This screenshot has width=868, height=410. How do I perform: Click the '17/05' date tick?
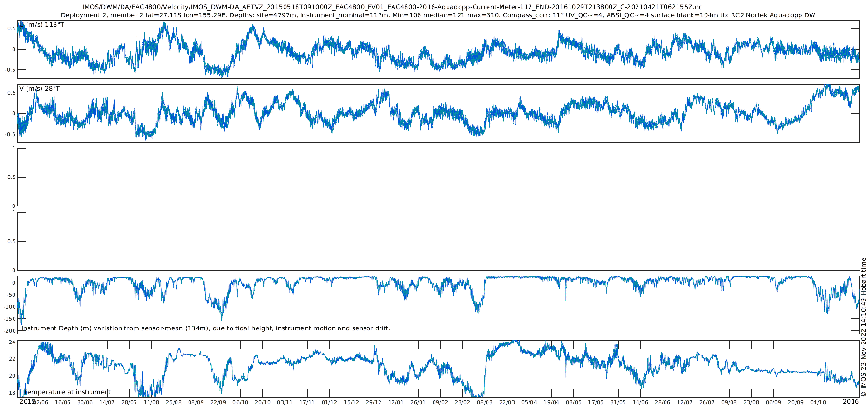(x=596, y=402)
